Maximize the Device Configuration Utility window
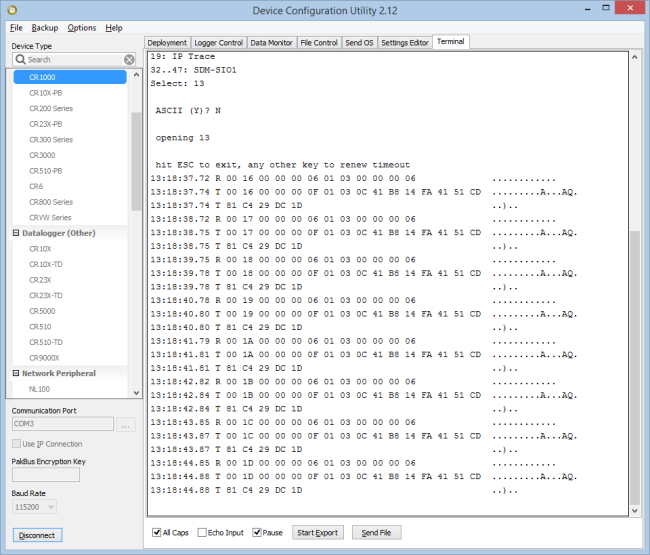The height and width of the screenshot is (555, 650). [x=606, y=8]
